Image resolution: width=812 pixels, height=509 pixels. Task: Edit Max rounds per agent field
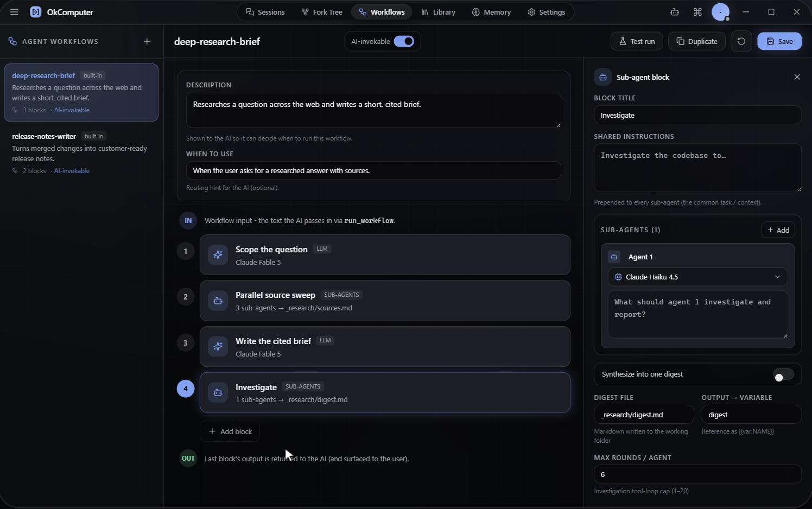(697, 474)
